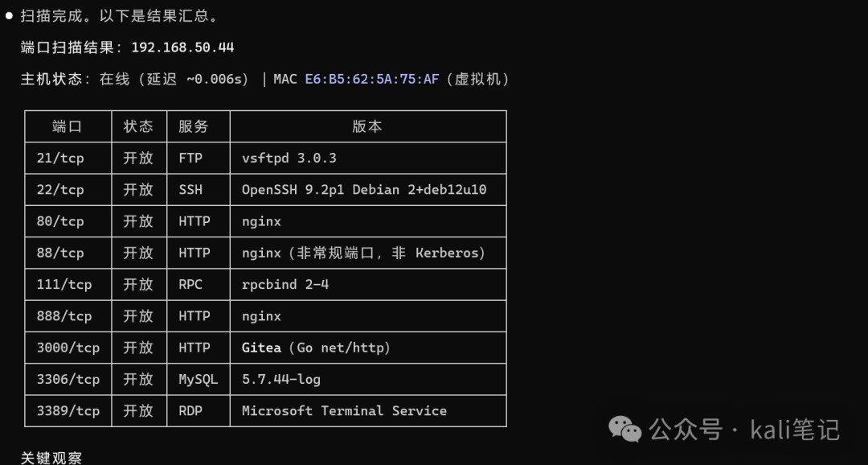The width and height of the screenshot is (868, 465).
Task: Click the MySQL service cell
Action: (199, 379)
